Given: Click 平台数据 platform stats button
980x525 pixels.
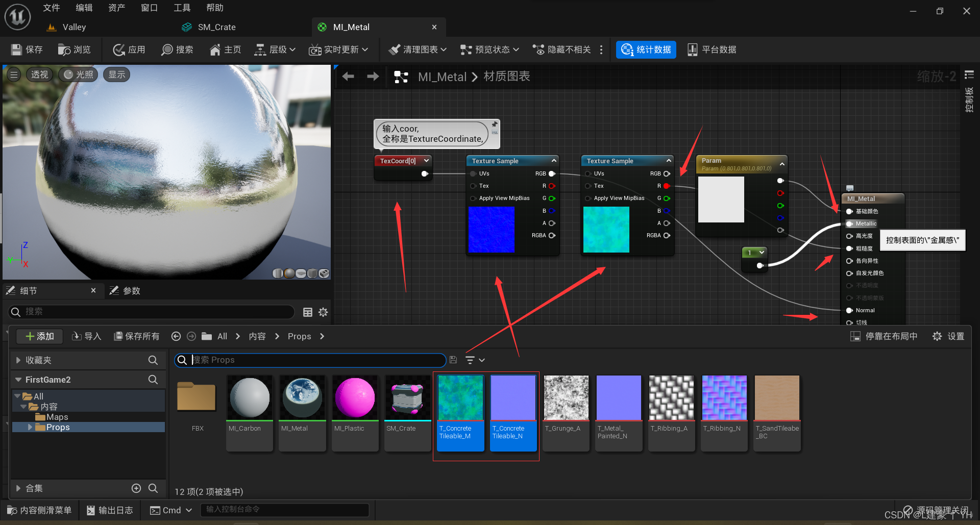Looking at the screenshot, I should [712, 49].
